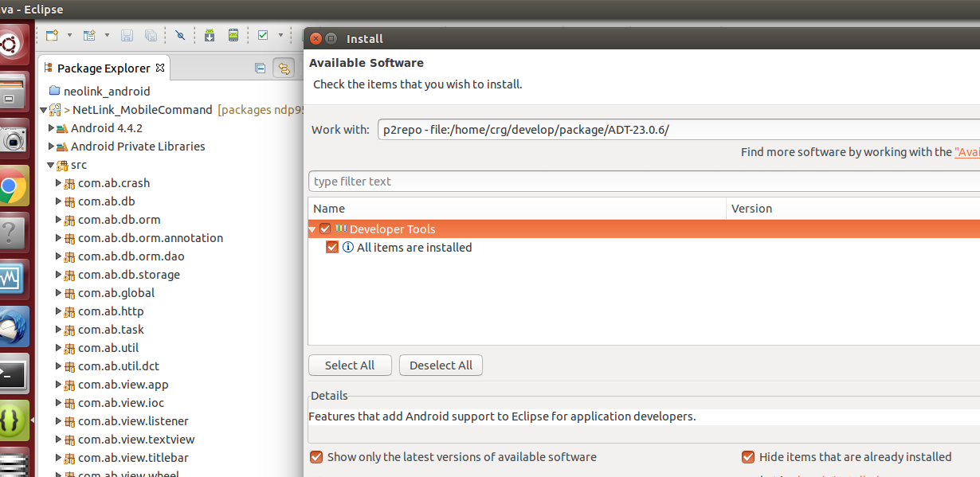Uncheck the Developer Tools checkbox
The height and width of the screenshot is (477, 980).
click(325, 229)
